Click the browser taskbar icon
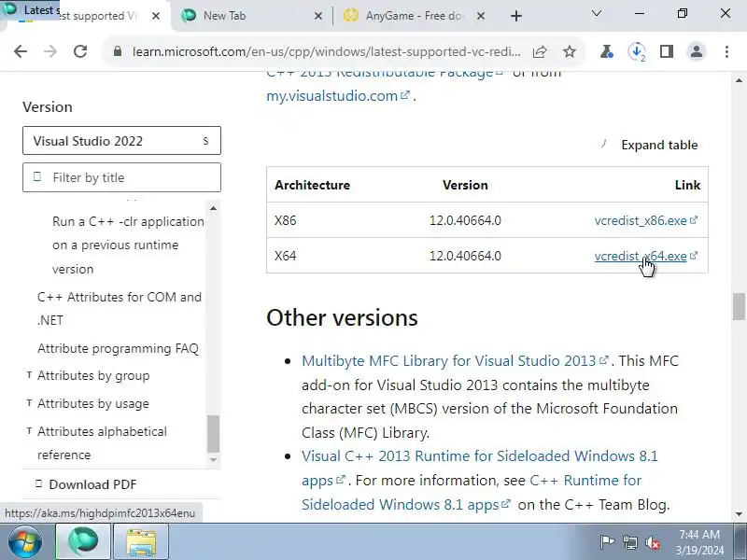Screen dimensions: 747x560 (x=83, y=541)
